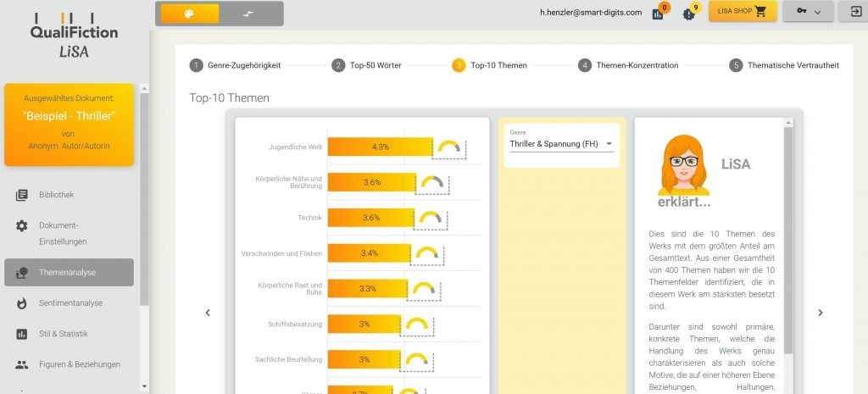The height and width of the screenshot is (394, 868).
Task: Go to next slide with right chevron
Action: (x=820, y=313)
